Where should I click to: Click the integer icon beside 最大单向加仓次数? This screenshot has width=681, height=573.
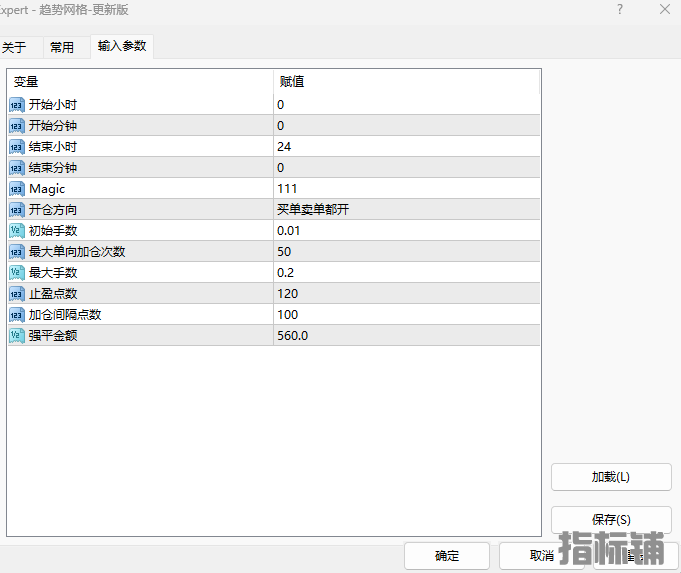(17, 252)
